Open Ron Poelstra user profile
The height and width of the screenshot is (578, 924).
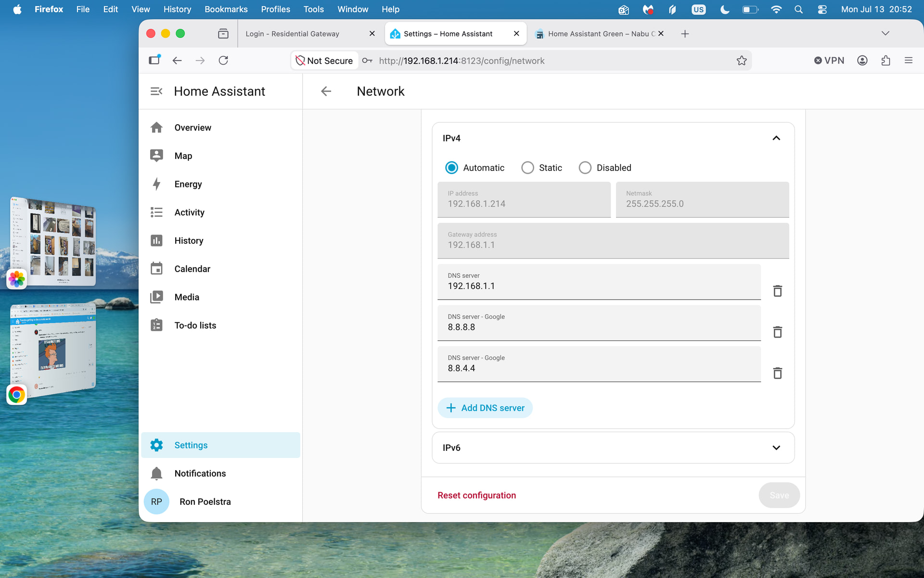click(220, 502)
